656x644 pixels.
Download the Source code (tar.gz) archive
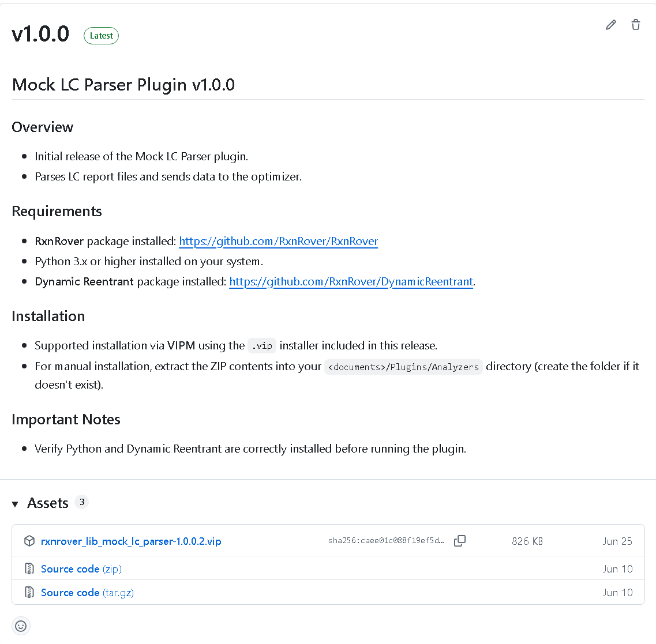pos(70,592)
